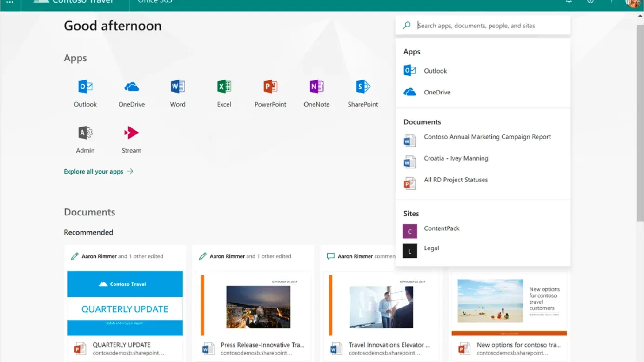Open the Admin app tile
The width and height of the screenshot is (644, 362).
85,140
